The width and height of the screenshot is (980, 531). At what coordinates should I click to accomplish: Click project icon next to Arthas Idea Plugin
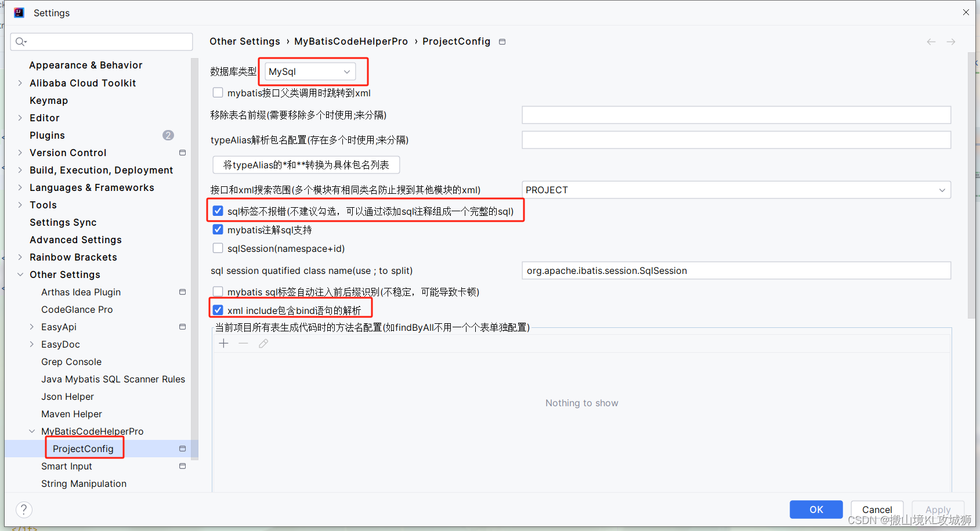tap(182, 292)
